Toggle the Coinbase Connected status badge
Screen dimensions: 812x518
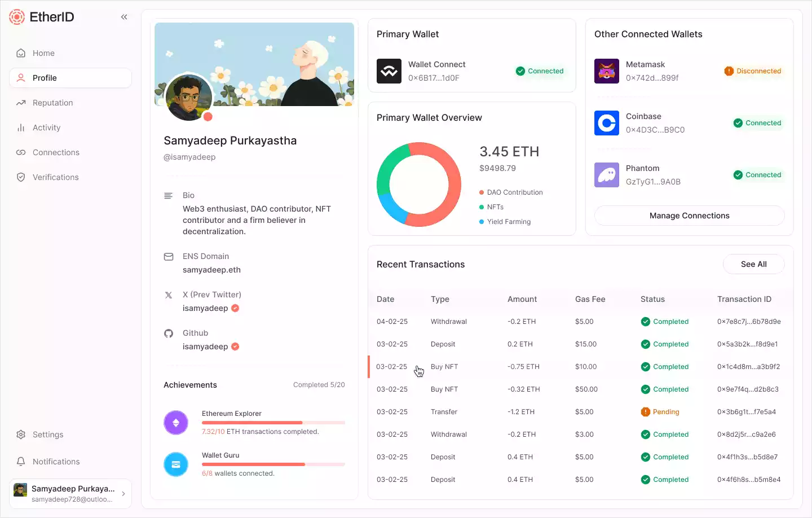click(757, 123)
